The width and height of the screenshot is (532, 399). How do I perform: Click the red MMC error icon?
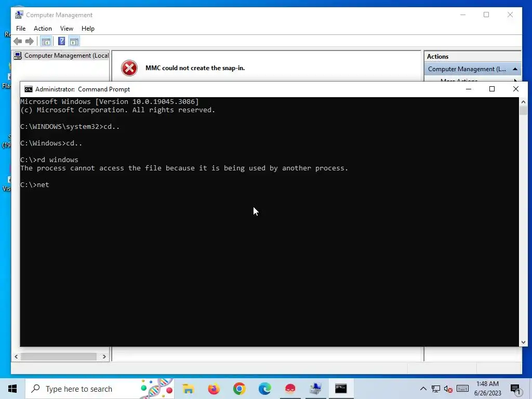point(129,68)
